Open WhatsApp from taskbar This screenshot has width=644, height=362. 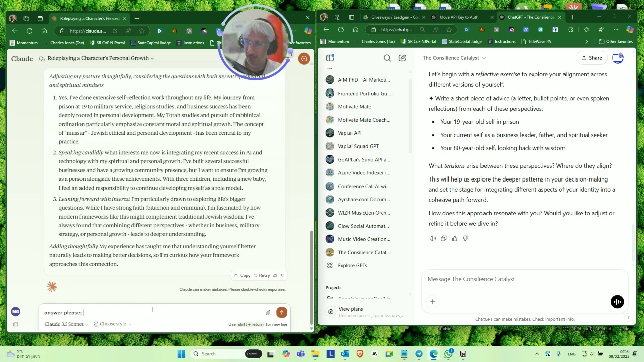pos(448,354)
